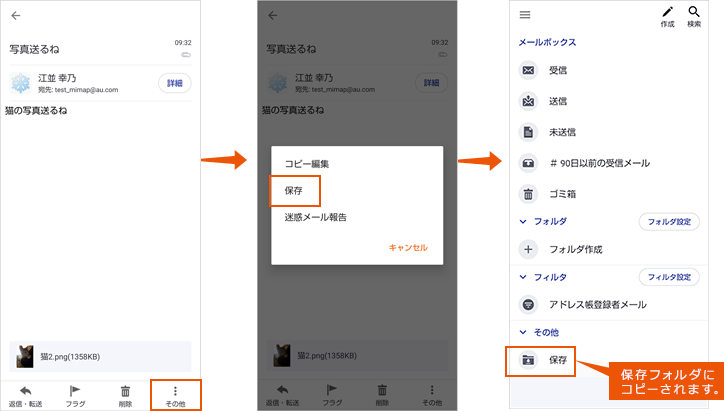This screenshot has height=411, width=725.
Task: Select 保存 in the popup menu
Action: [295, 190]
